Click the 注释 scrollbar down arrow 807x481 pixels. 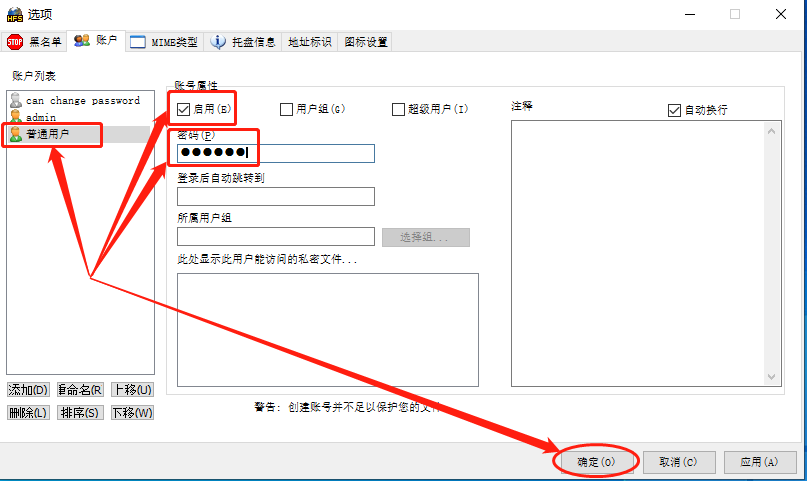tap(771, 377)
